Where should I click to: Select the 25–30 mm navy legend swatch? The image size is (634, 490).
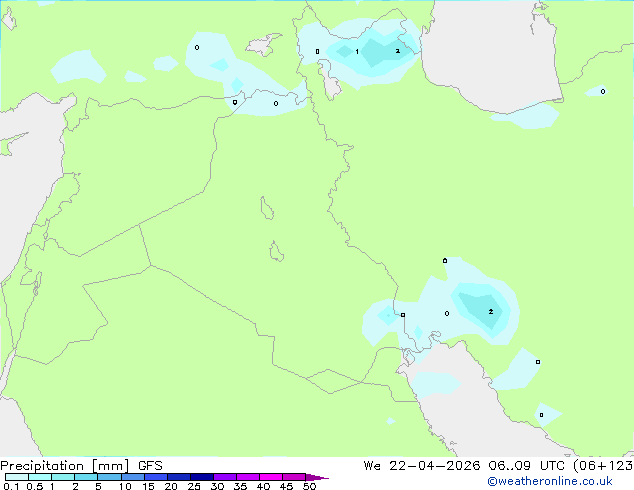(x=201, y=477)
